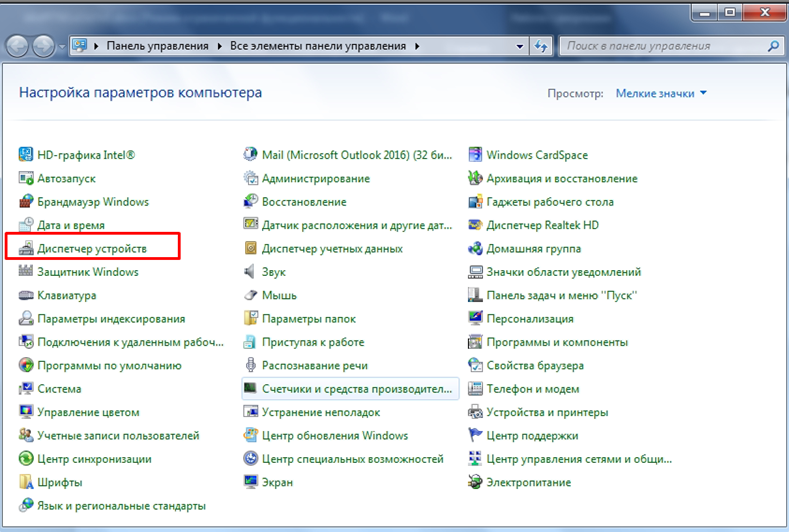Click the Центр поддержки flag icon
Image resolution: width=789 pixels, height=532 pixels.
tap(475, 435)
